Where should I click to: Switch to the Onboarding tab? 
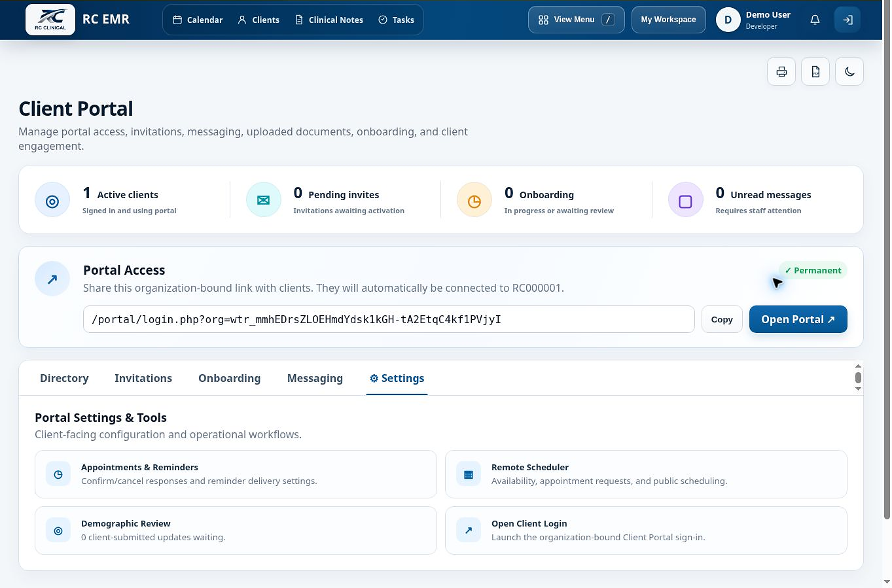(x=230, y=378)
